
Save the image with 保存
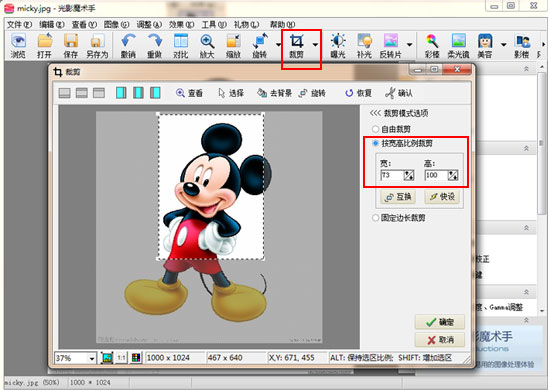[x=71, y=46]
